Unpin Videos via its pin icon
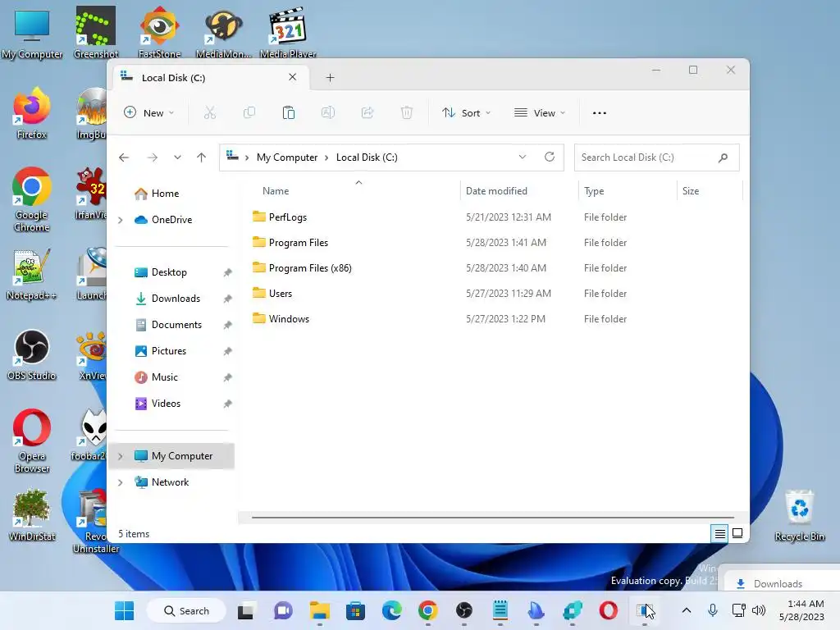840x630 pixels. (228, 404)
